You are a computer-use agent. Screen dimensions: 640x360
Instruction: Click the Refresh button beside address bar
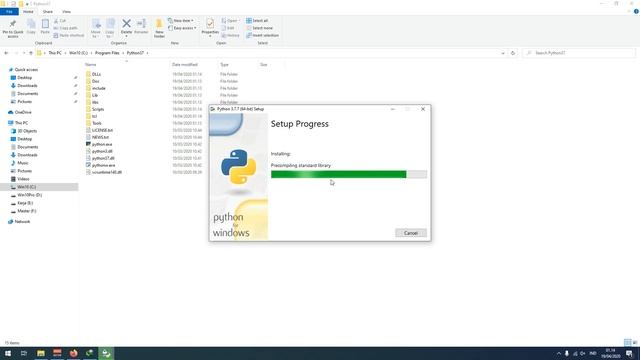[x=513, y=53]
